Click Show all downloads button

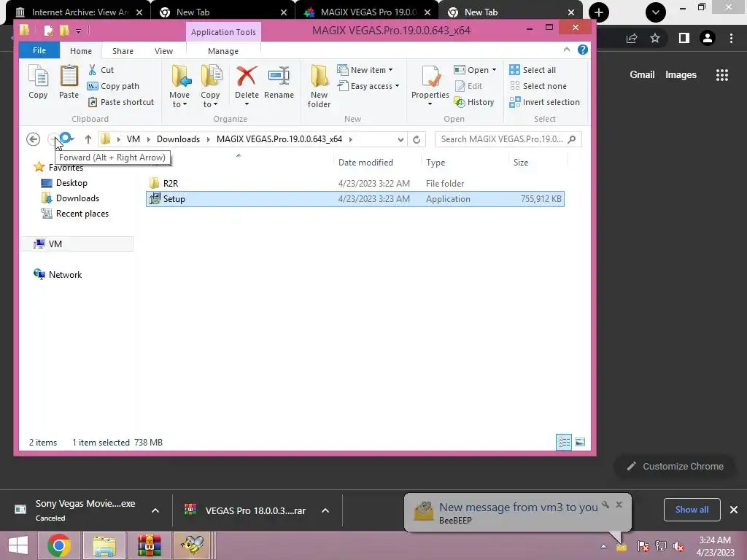tap(692, 510)
